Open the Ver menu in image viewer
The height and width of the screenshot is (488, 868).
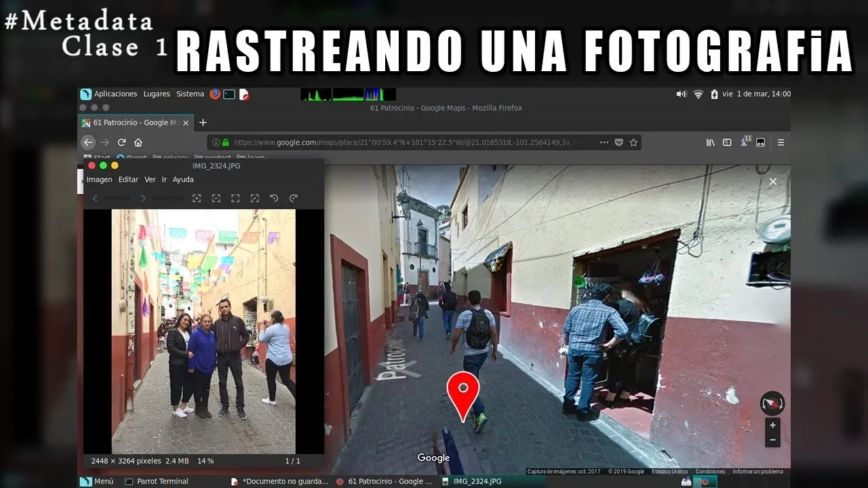pyautogui.click(x=150, y=180)
